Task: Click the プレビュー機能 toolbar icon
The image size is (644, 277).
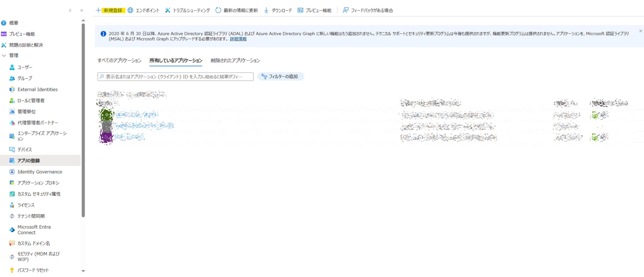Action: pos(300,10)
